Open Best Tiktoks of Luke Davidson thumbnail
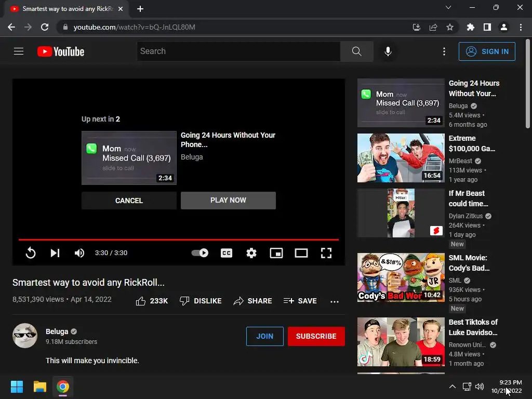The width and height of the screenshot is (532, 399). pos(401,342)
